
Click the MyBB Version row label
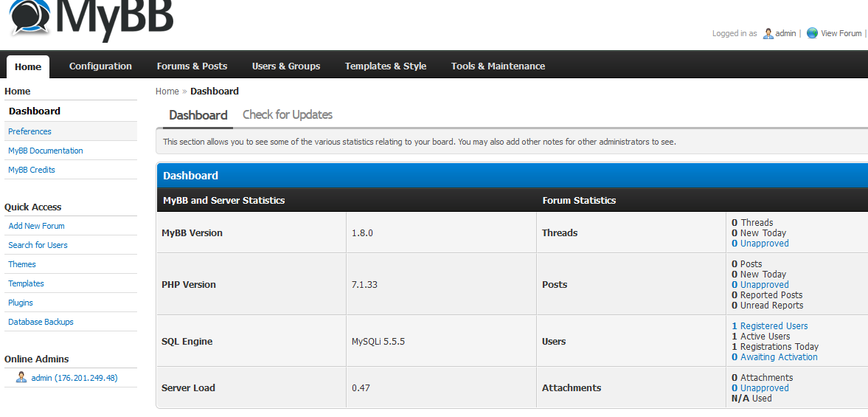192,233
